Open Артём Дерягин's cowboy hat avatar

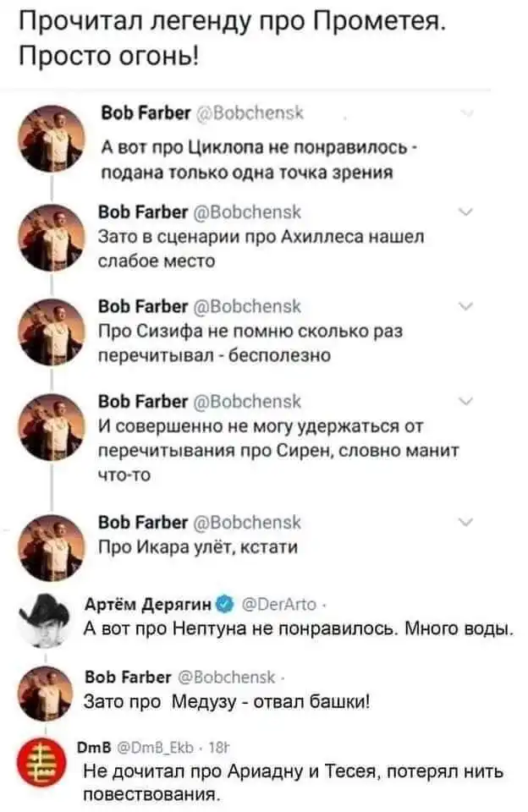click(x=49, y=619)
